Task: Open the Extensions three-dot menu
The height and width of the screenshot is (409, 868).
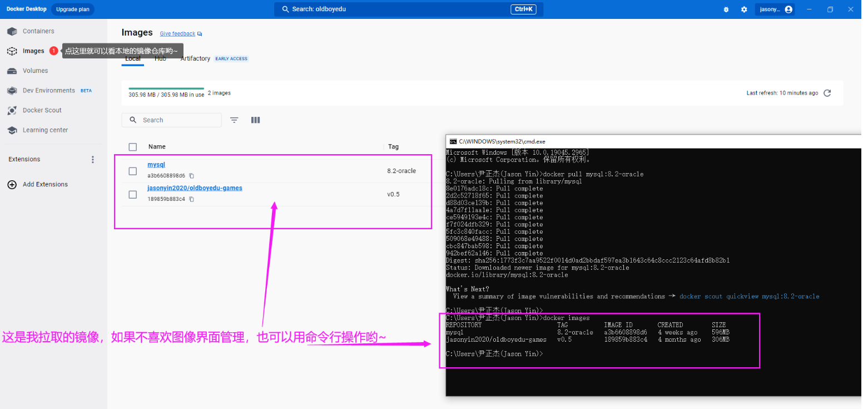Action: (93, 159)
